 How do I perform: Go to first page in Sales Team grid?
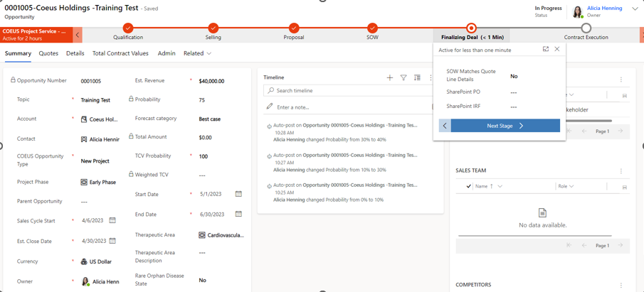tap(569, 245)
